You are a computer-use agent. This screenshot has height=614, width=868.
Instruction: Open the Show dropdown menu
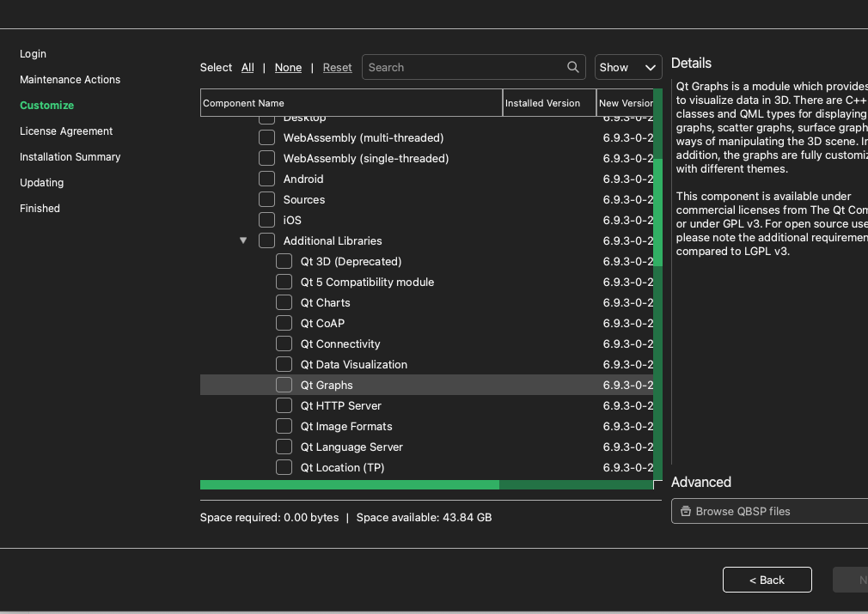coord(627,67)
